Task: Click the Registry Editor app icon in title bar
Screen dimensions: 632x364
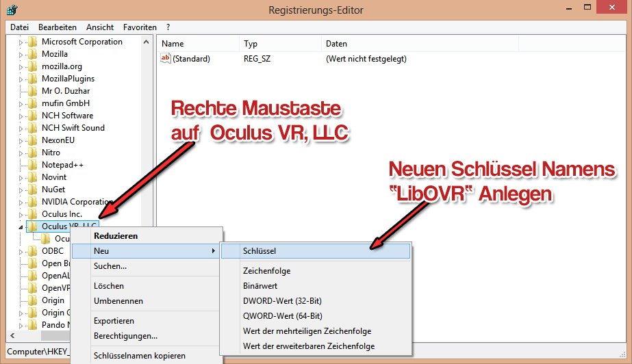Action: pyautogui.click(x=12, y=10)
